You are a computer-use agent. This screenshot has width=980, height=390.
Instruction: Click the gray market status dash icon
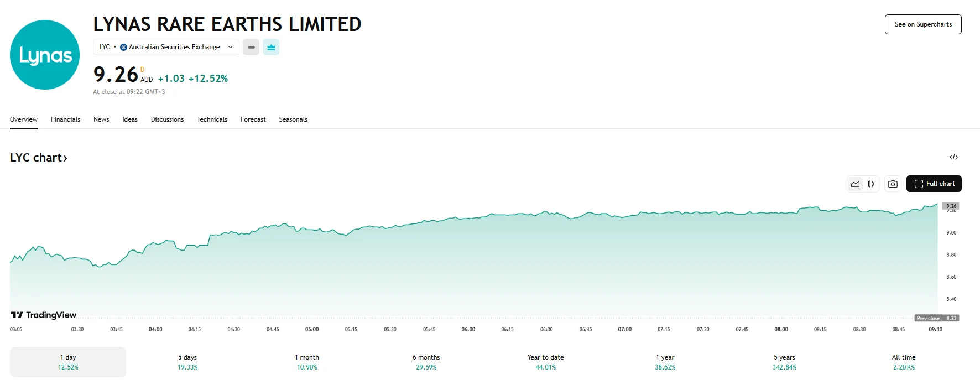click(251, 48)
